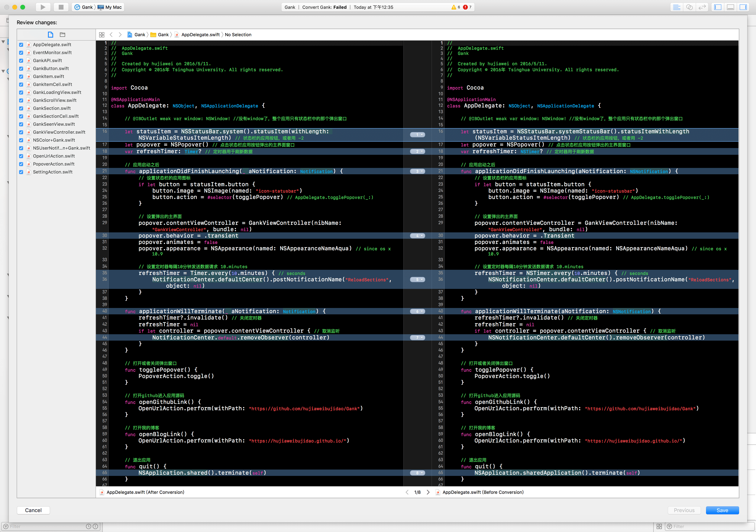The height and width of the screenshot is (532, 756).
Task: Switch to folder view icon in sidebar
Action: [63, 35]
